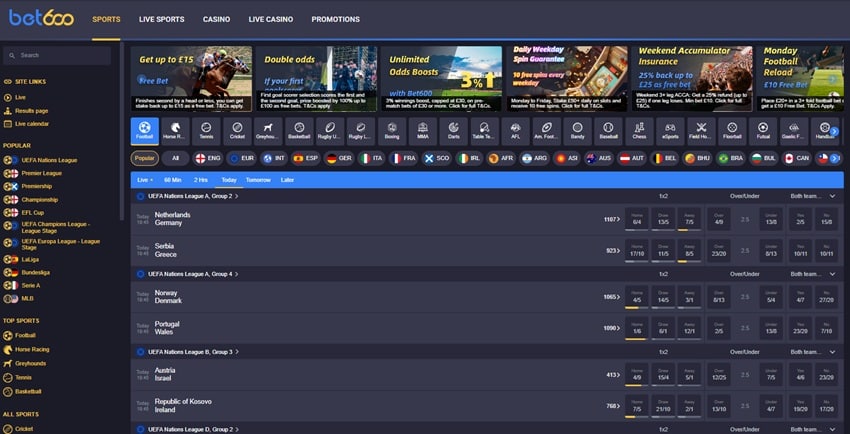Select the 60 Min time filter
The image size is (850, 434).
coord(173,180)
